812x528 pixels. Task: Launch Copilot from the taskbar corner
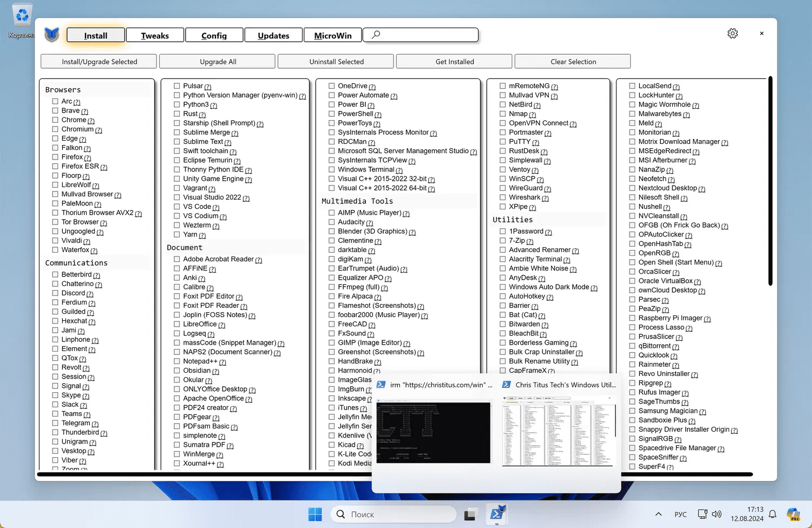click(x=794, y=514)
